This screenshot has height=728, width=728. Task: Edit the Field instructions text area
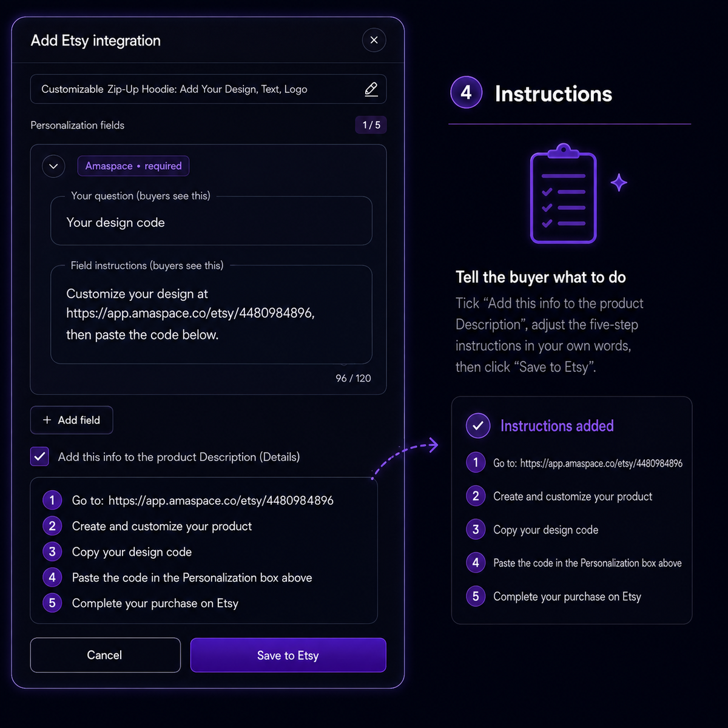(211, 314)
